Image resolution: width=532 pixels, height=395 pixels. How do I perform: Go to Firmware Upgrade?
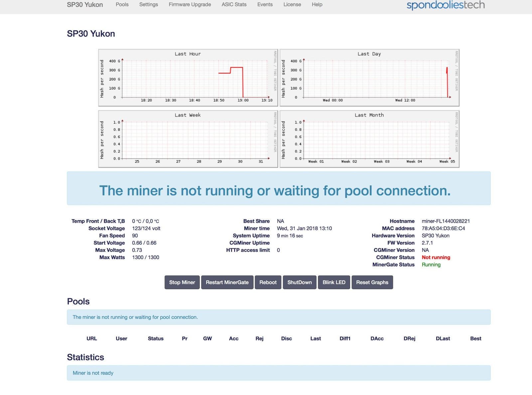click(190, 4)
